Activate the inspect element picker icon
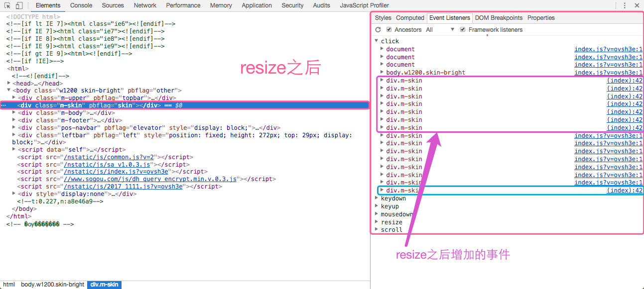Image resolution: width=644 pixels, height=289 pixels. click(7, 5)
